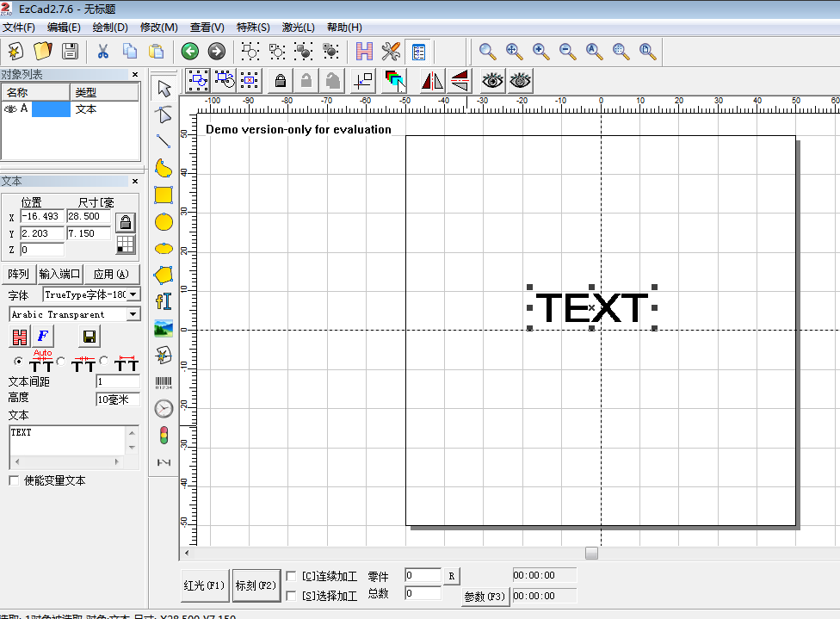Image resolution: width=840 pixels, height=619 pixels.
Task: Tick the [S]选择加工 checkbox
Action: 292,596
